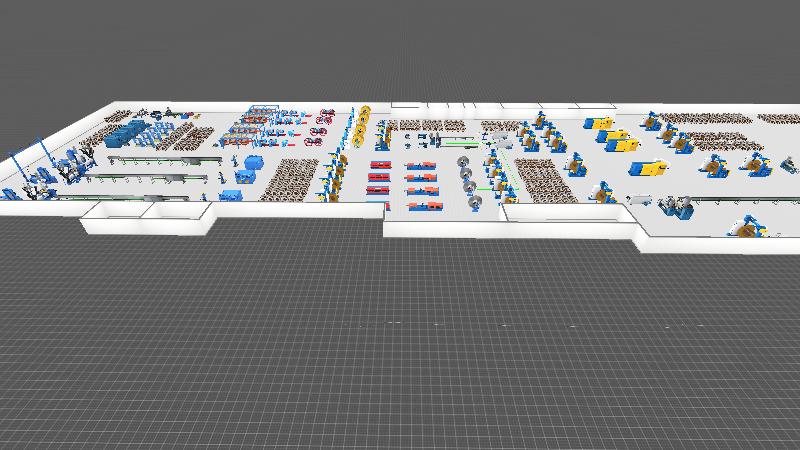Select the small gray tank beside the twin-roller machine
Image resolution: width=800 pixels, height=450 pixels.
(x=640, y=201)
